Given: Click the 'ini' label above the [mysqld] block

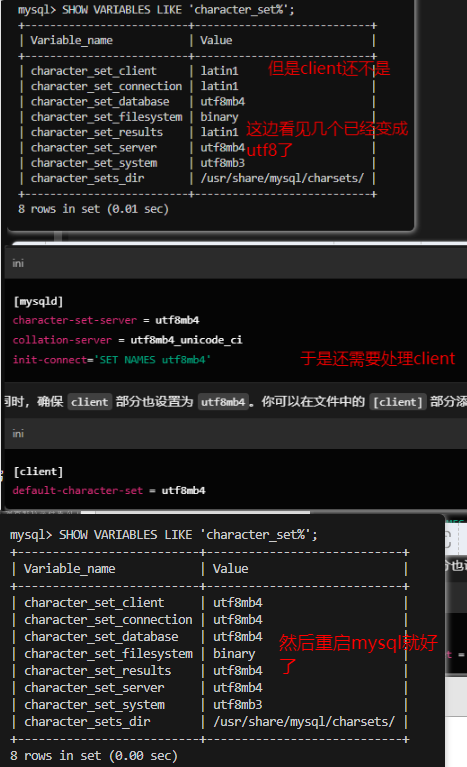Looking at the screenshot, I should pyautogui.click(x=18, y=263).
